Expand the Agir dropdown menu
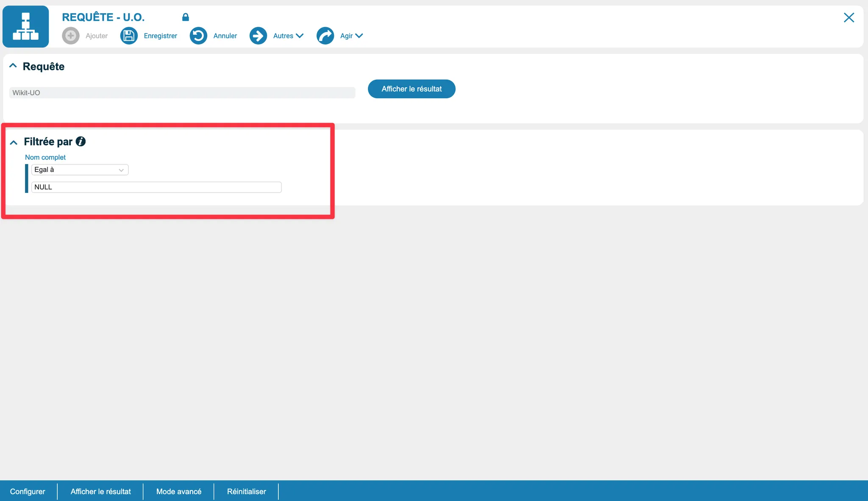The image size is (868, 501). (x=352, y=36)
